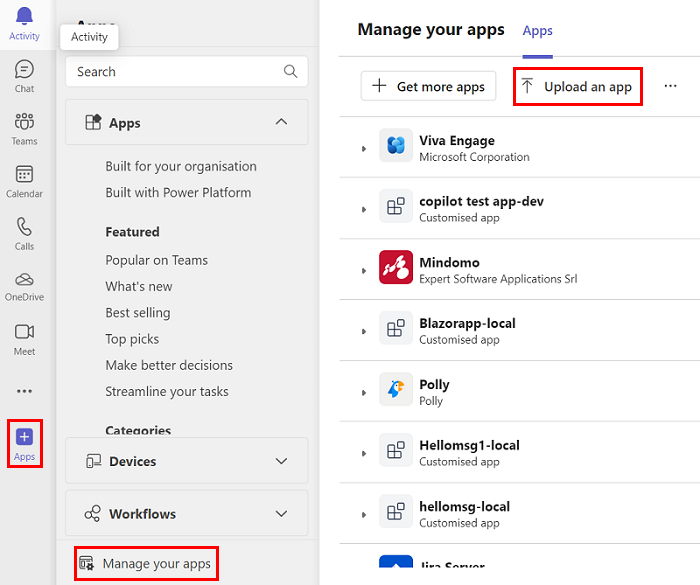Click the plus icon of Get more apps
Screen dimensions: 700x585
click(x=379, y=85)
